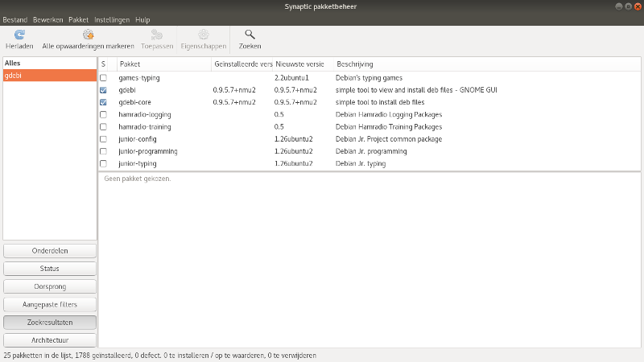Viewport: 644px width, 362px height.
Task: Minimize the Synaptic window
Action: (x=618, y=6)
